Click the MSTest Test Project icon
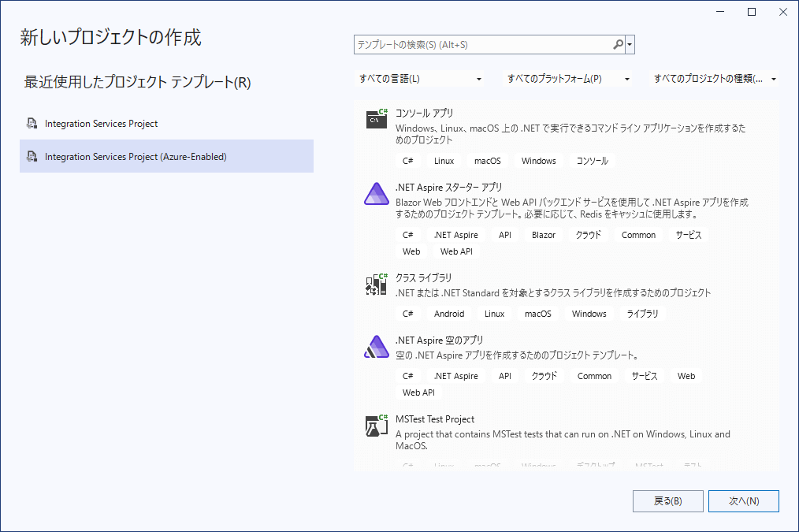The width and height of the screenshot is (799, 532). pos(376,426)
